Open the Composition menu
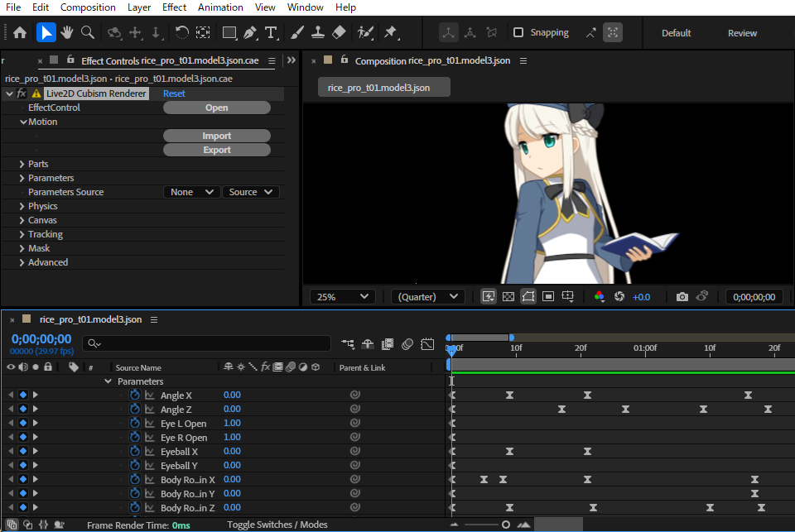Viewport: 795px width, 532px height. pyautogui.click(x=88, y=7)
